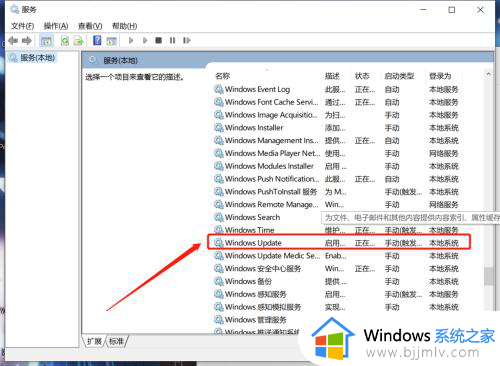The image size is (500, 366).
Task: Click the gear icon beside Windows 备份
Action: click(219, 281)
